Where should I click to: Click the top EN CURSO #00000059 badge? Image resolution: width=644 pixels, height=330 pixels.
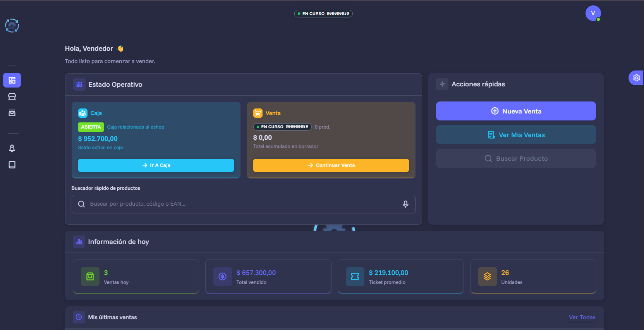323,14
